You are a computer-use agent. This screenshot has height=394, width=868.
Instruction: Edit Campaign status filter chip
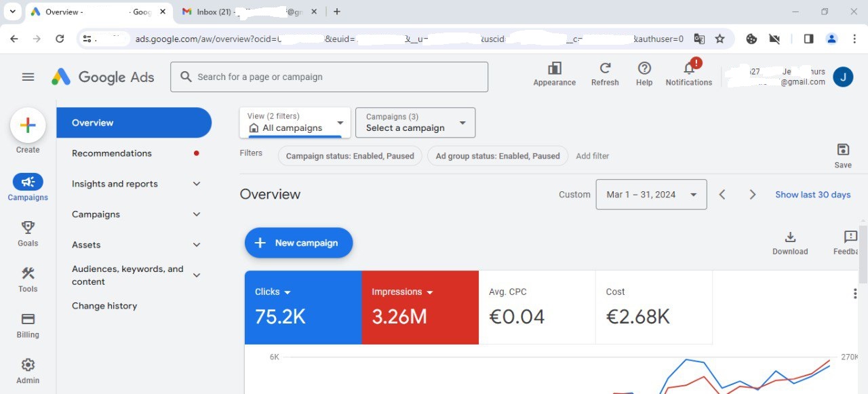[350, 156]
